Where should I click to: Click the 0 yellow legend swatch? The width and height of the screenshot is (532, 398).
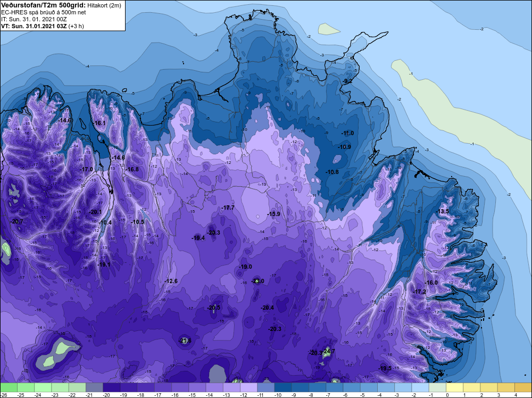pos(454,387)
